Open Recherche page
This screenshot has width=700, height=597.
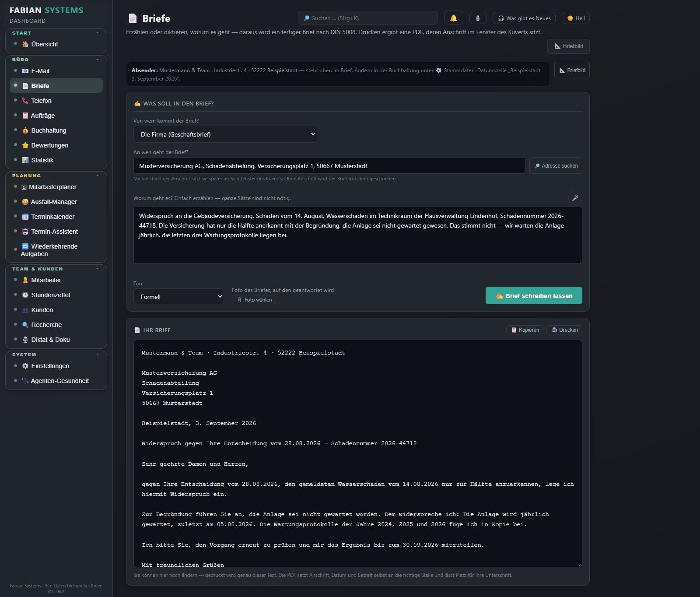(x=56, y=325)
